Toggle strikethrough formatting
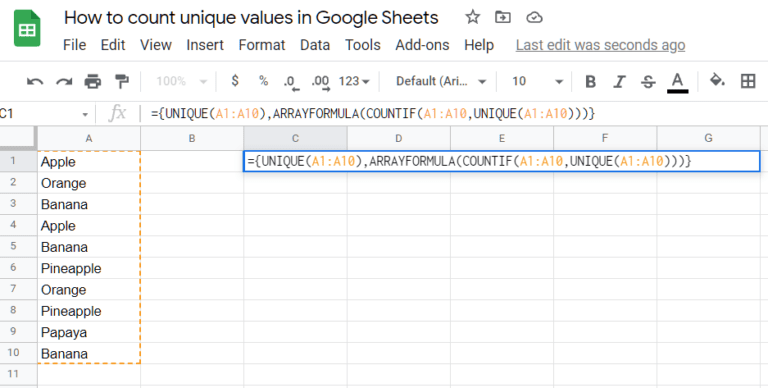Viewport: 768px width, 388px height. pos(648,81)
